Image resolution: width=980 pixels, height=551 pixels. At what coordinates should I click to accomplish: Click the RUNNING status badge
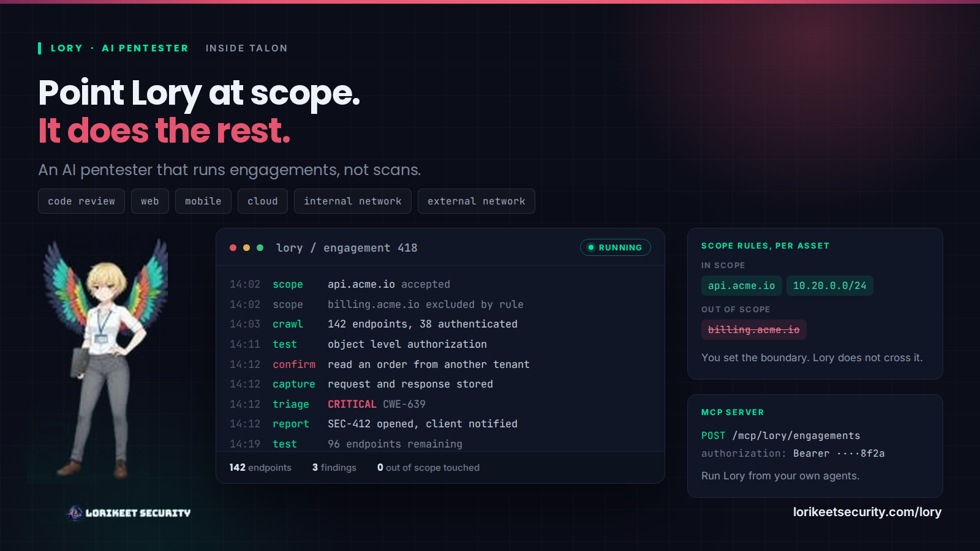[x=615, y=247]
